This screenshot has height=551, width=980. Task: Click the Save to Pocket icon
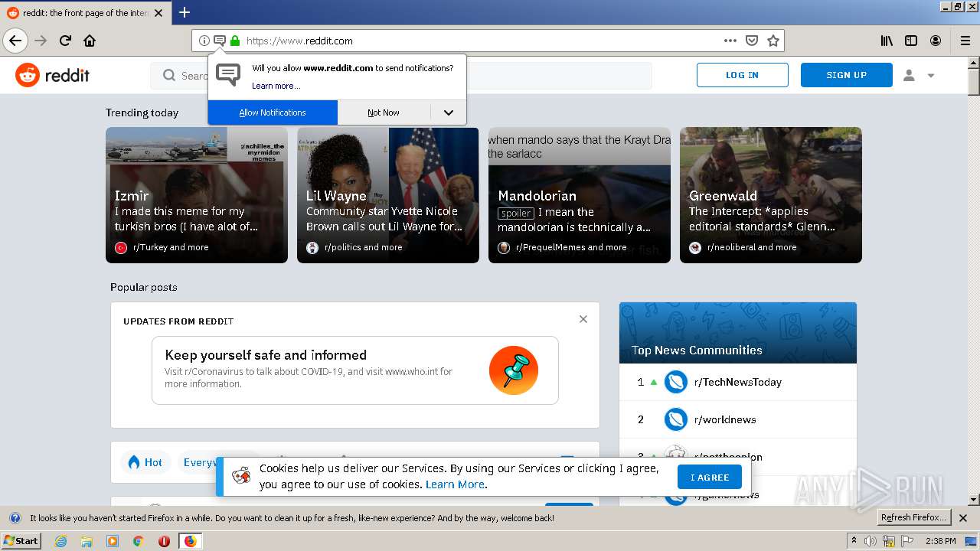[x=752, y=41]
